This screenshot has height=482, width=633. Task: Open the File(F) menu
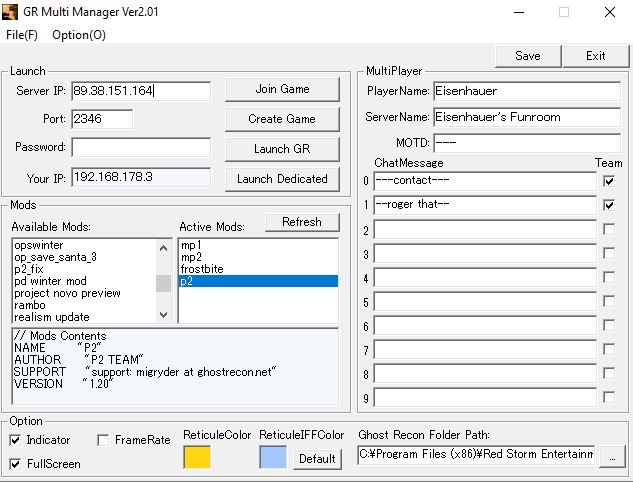[22, 35]
